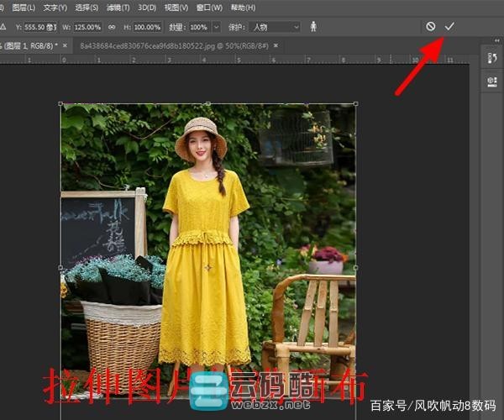Open the 帮助(H) menu

(243, 8)
